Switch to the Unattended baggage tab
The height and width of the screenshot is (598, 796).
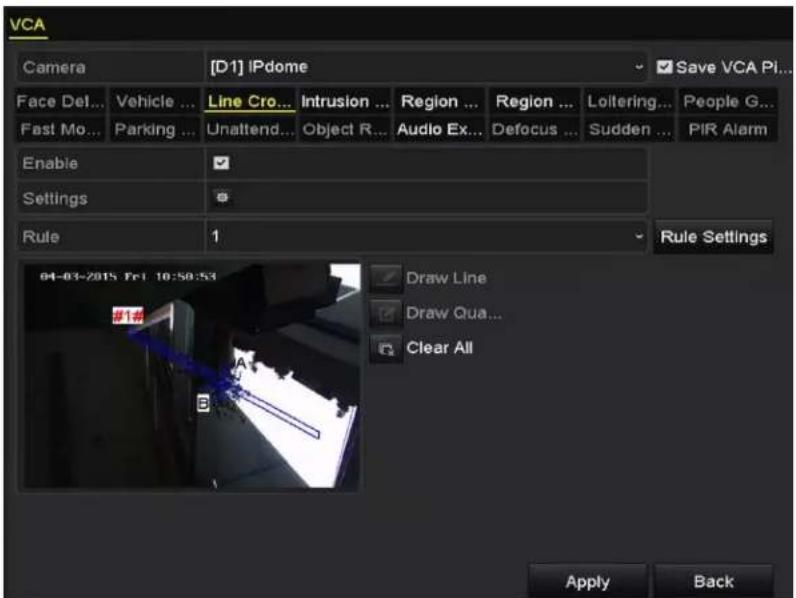pyautogui.click(x=250, y=129)
